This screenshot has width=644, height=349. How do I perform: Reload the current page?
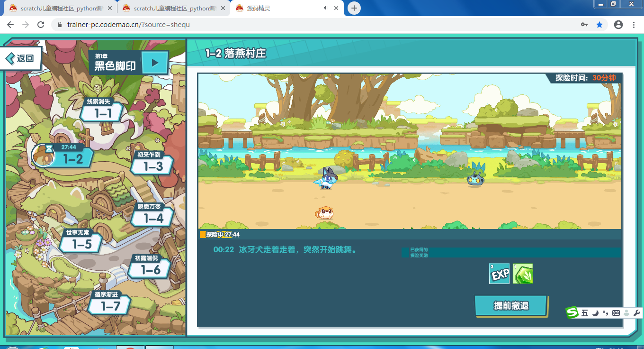(x=41, y=25)
